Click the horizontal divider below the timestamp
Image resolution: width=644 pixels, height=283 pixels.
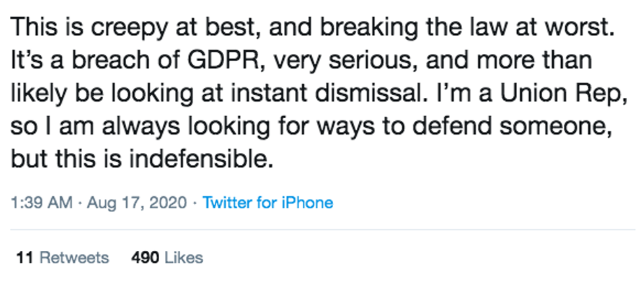point(323,230)
